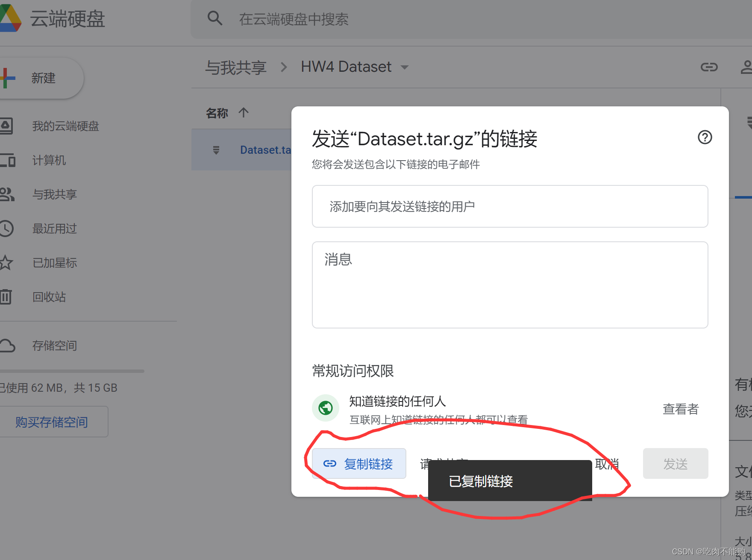The height and width of the screenshot is (560, 752).
Task: Open 已加星标 in the sidebar
Action: pos(55,263)
